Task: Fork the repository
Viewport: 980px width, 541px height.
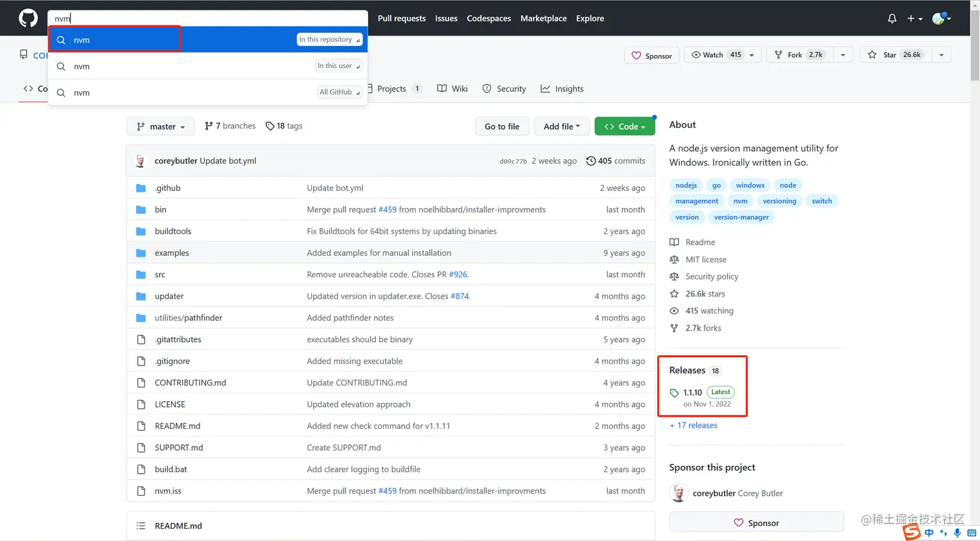Action: pyautogui.click(x=800, y=55)
